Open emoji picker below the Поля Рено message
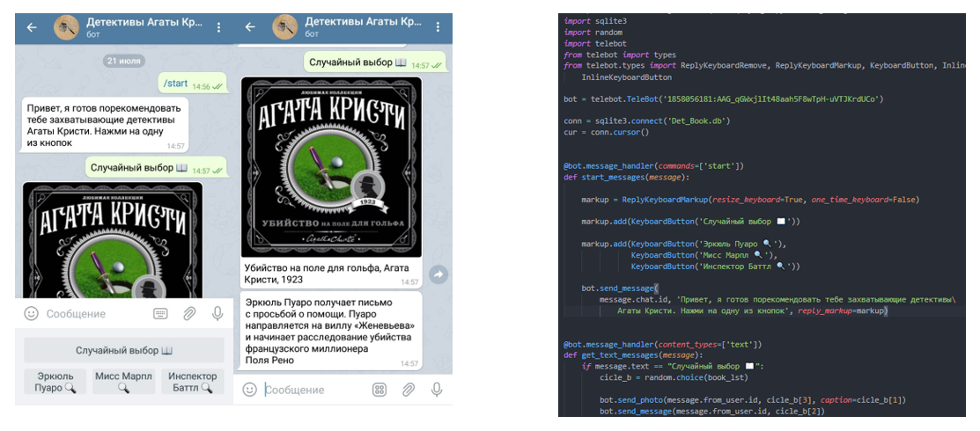 [249, 390]
